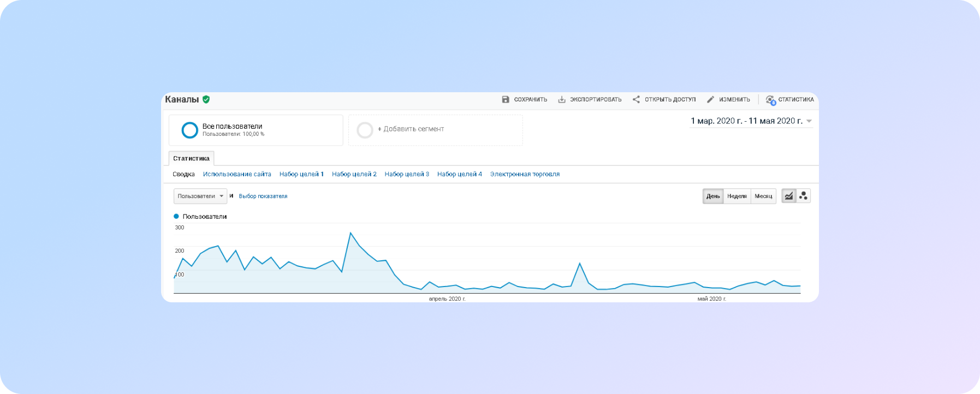The width and height of the screenshot is (980, 394).
Task: Click the green verified shield icon next to Каналы
Action: [206, 99]
